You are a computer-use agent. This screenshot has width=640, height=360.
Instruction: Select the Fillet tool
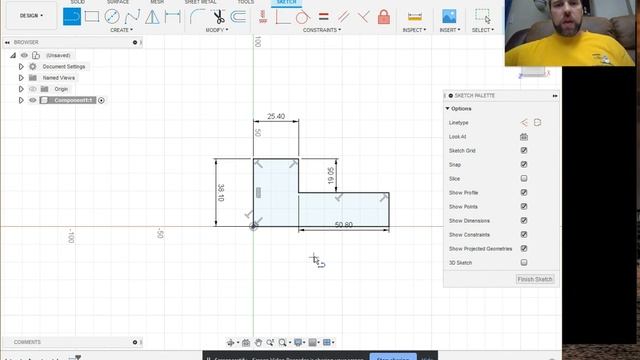(197, 17)
